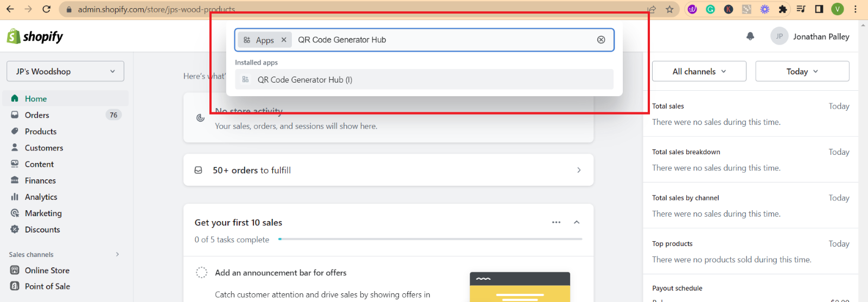This screenshot has width=868, height=302.
Task: Open Chrome extensions puzzle icon
Action: tap(783, 9)
